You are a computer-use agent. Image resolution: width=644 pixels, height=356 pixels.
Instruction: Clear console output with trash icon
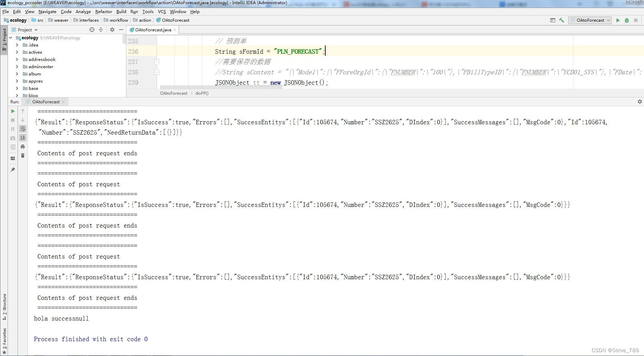pyautogui.click(x=23, y=156)
